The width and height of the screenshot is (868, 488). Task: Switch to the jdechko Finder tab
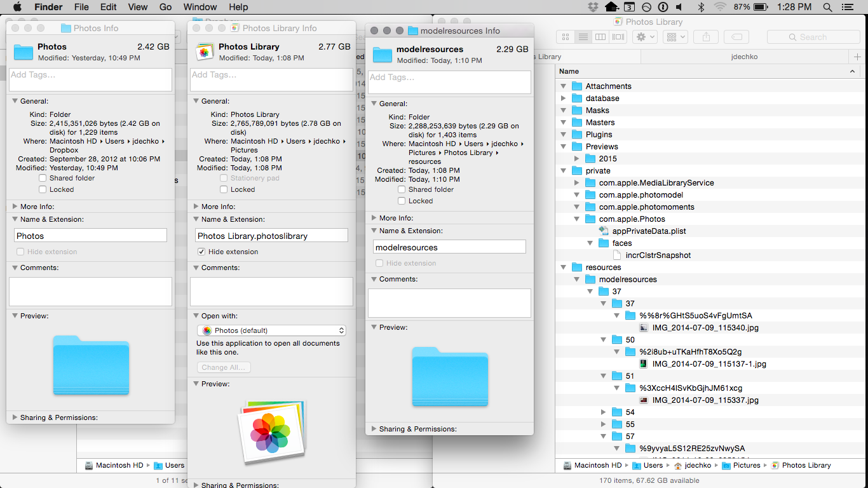pos(744,57)
